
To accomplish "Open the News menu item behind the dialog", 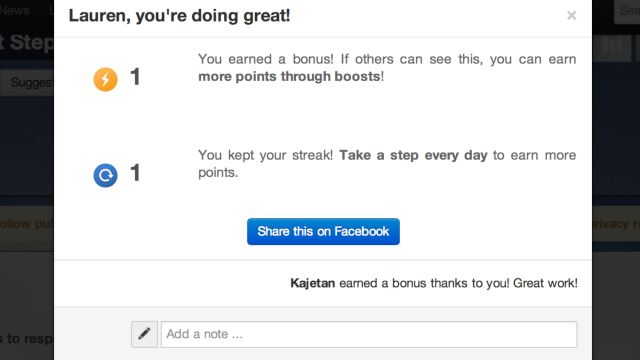I will click(x=15, y=10).
